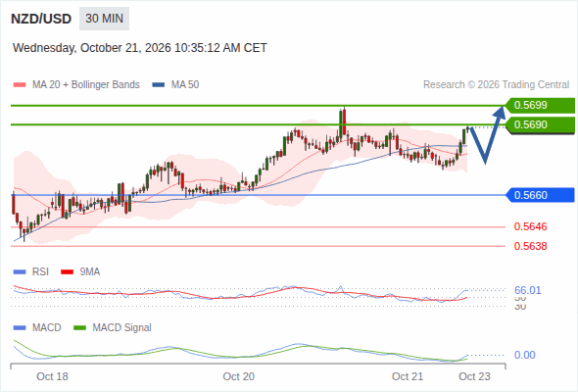Click the 'MACD' legend label
This screenshot has height=392, width=578.
tap(46, 328)
